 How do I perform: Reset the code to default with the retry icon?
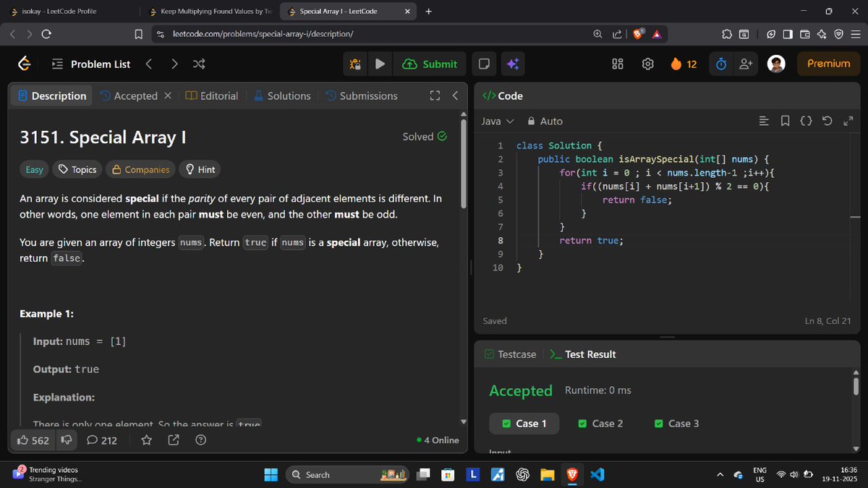[x=827, y=121]
